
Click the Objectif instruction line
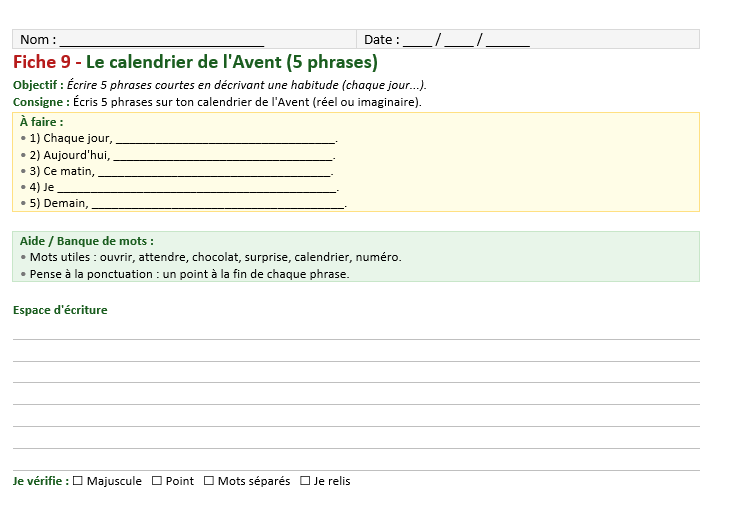tap(220, 85)
